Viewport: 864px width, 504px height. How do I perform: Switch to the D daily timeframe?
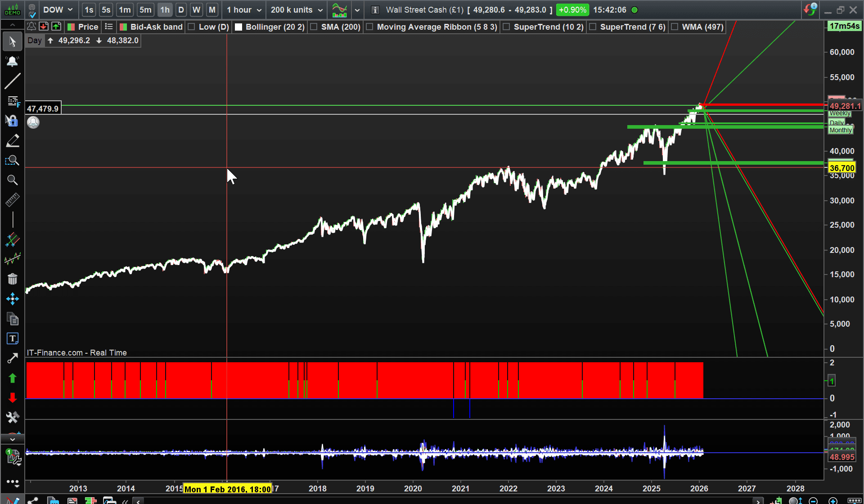[x=181, y=10]
